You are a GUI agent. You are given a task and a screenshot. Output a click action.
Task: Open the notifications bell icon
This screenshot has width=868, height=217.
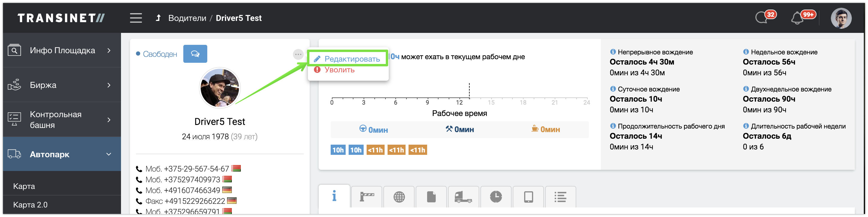798,18
